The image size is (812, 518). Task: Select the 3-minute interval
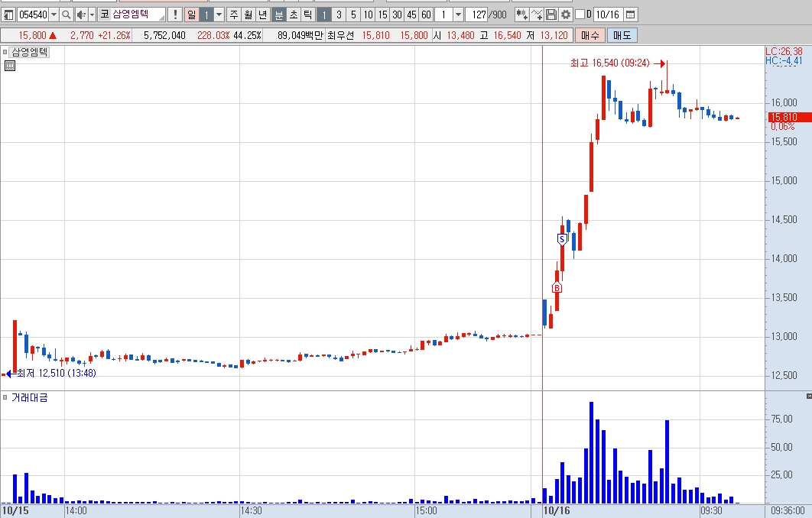(x=339, y=15)
